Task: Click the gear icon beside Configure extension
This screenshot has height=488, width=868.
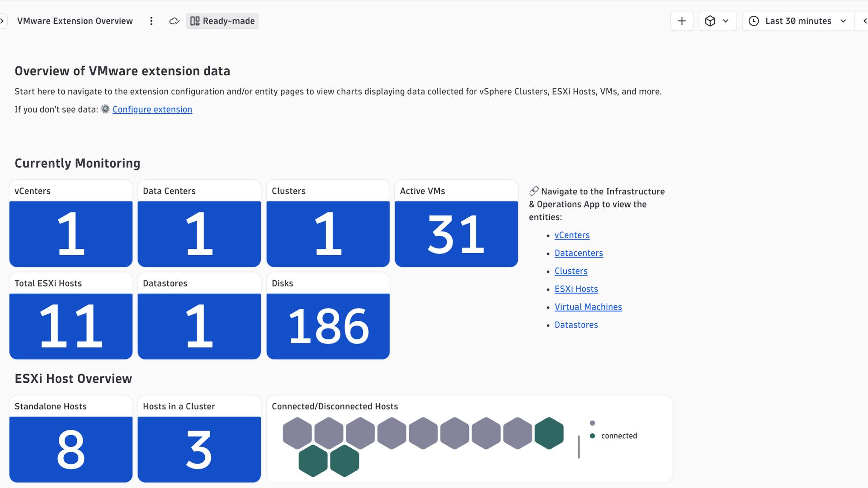Action: tap(105, 109)
